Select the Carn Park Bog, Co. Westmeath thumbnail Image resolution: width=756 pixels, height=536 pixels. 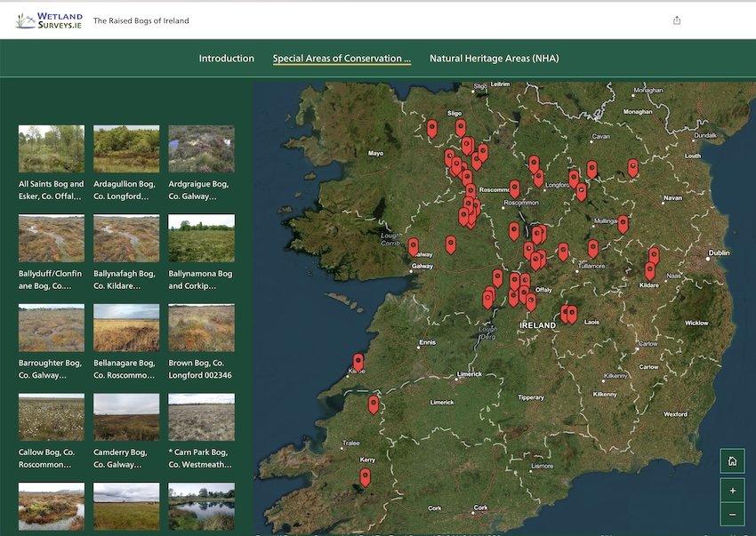[x=201, y=417]
